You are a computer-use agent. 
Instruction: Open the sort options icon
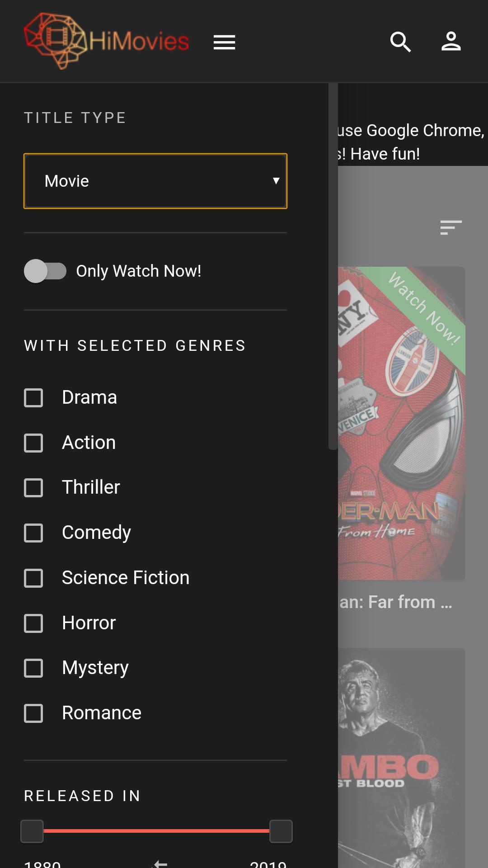(451, 227)
